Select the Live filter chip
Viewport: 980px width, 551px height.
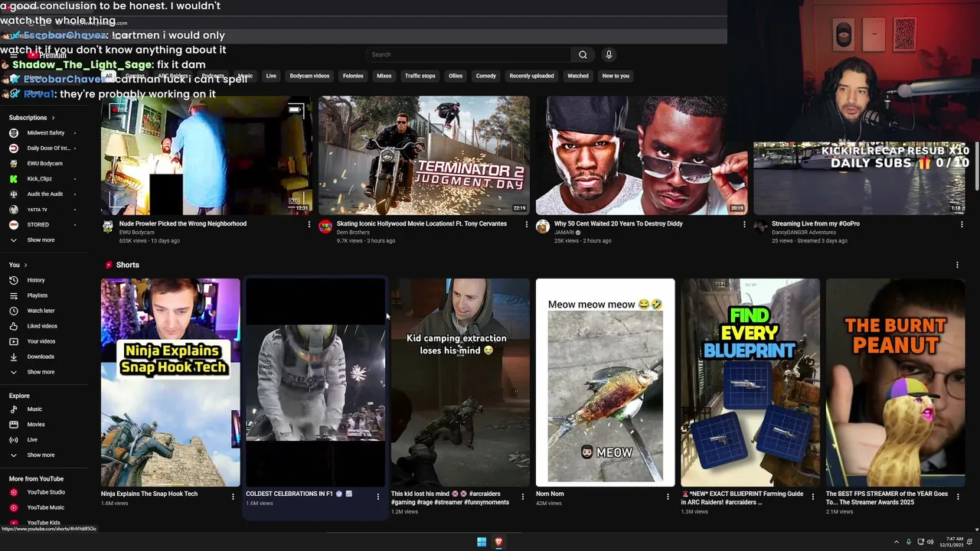click(x=271, y=76)
